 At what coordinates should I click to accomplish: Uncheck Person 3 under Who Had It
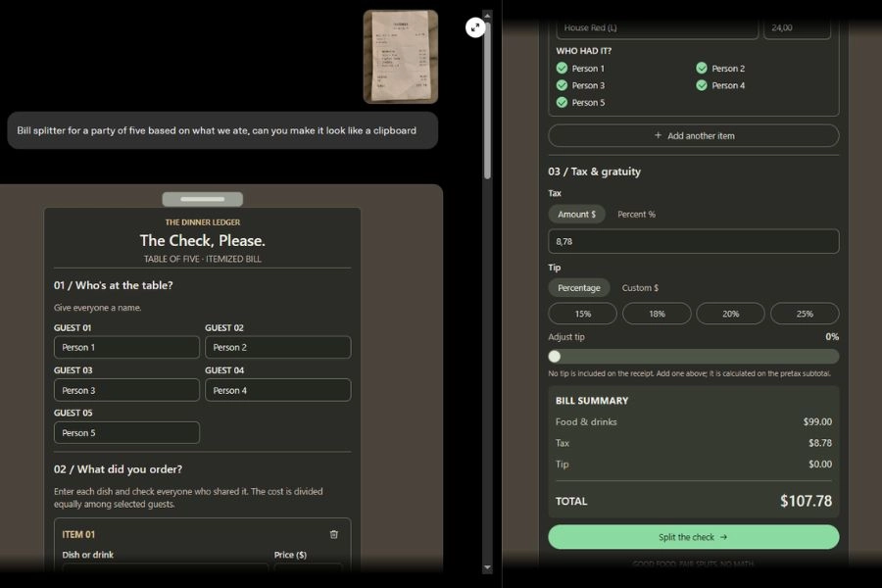pos(562,85)
